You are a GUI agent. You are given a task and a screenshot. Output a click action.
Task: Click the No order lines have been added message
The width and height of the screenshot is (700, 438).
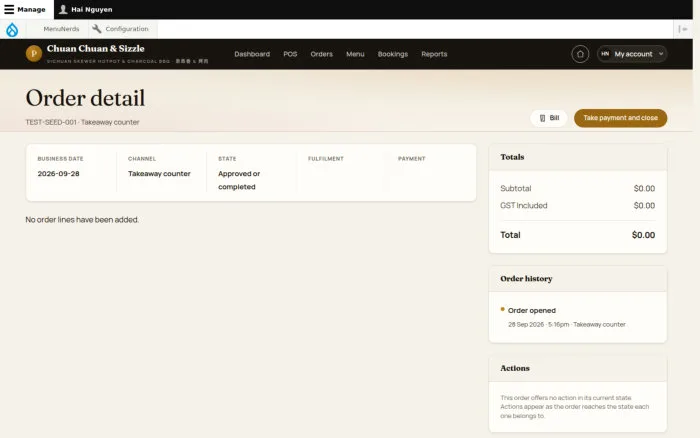[x=82, y=220]
